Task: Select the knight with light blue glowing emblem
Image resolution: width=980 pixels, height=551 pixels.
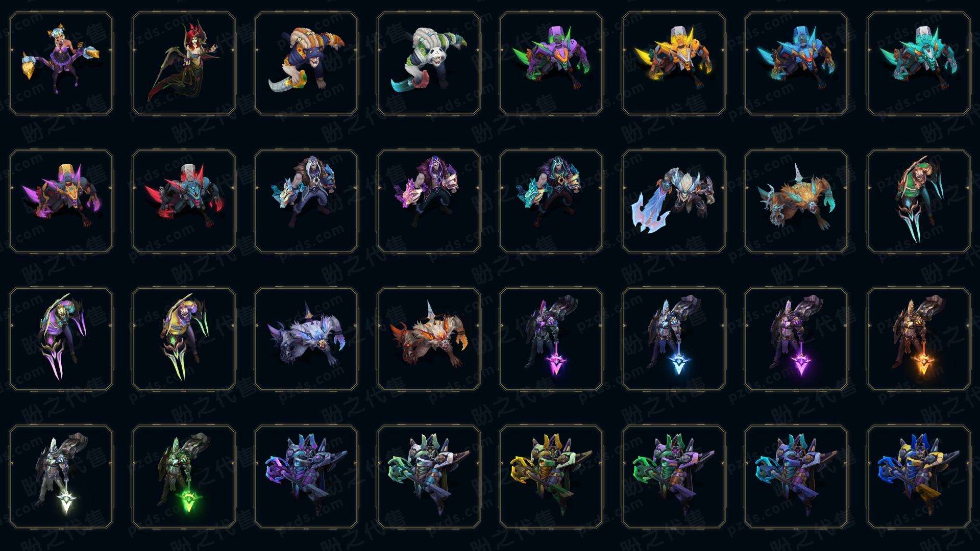Action: click(674, 339)
